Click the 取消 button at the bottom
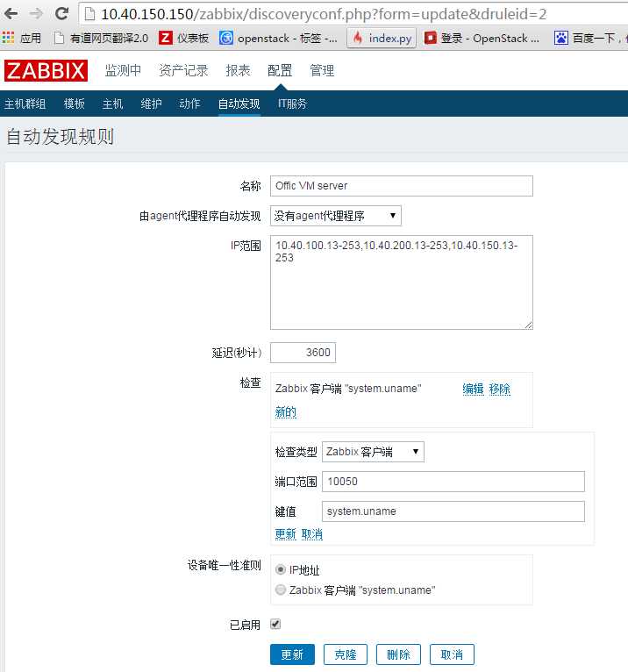This screenshot has height=672, width=628. pos(452,654)
